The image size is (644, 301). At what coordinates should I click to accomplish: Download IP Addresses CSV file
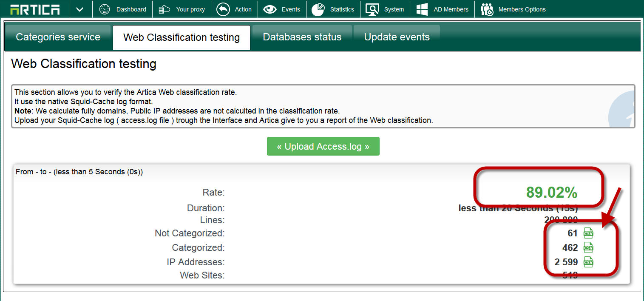pyautogui.click(x=588, y=262)
